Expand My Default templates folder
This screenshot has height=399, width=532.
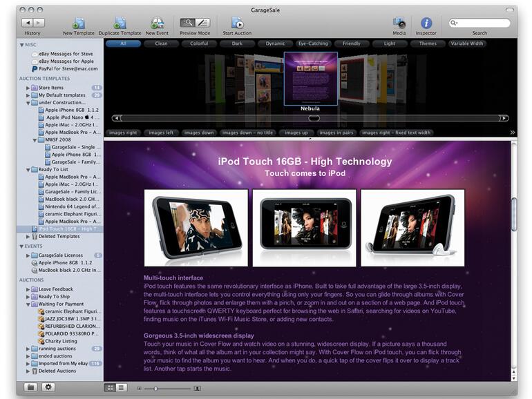(28, 95)
